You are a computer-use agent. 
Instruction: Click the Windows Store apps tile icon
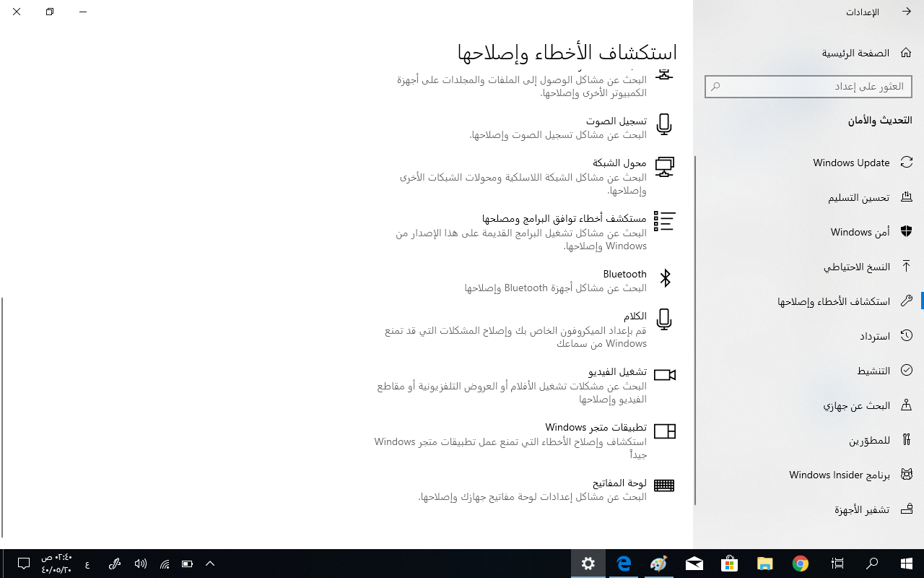665,431
